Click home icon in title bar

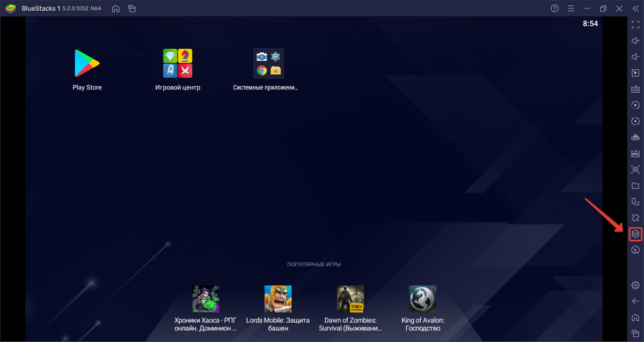click(115, 9)
